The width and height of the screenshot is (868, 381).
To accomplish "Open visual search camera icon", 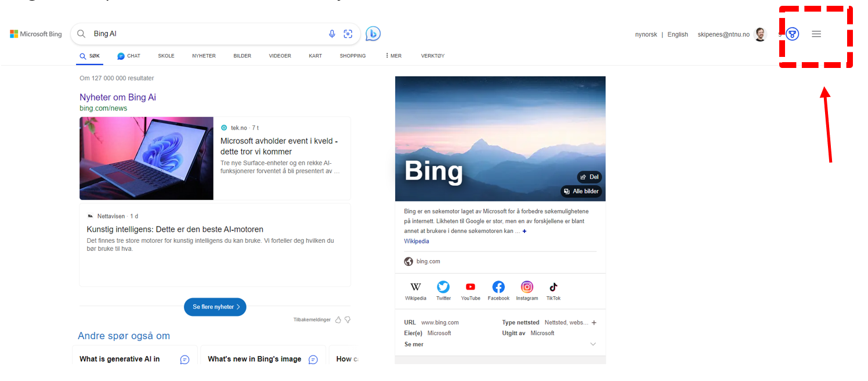I will click(x=348, y=34).
